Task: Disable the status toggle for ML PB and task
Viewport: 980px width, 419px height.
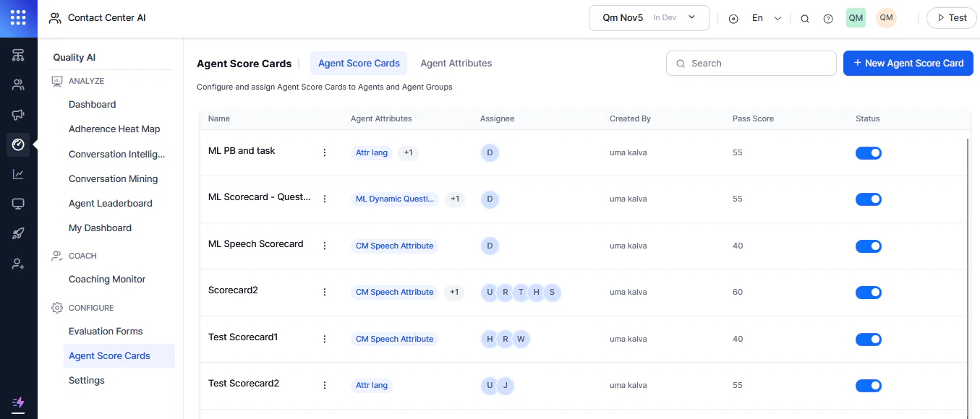Action: tap(868, 152)
